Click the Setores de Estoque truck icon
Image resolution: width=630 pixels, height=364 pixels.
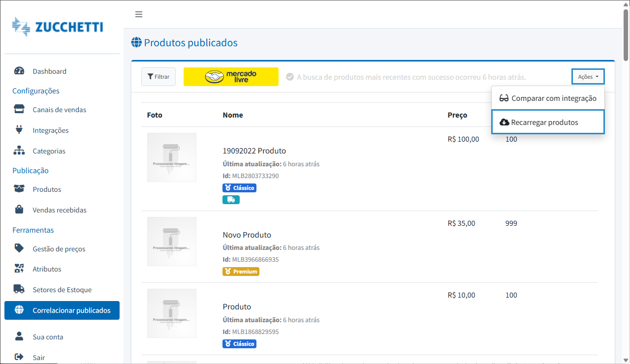19,289
